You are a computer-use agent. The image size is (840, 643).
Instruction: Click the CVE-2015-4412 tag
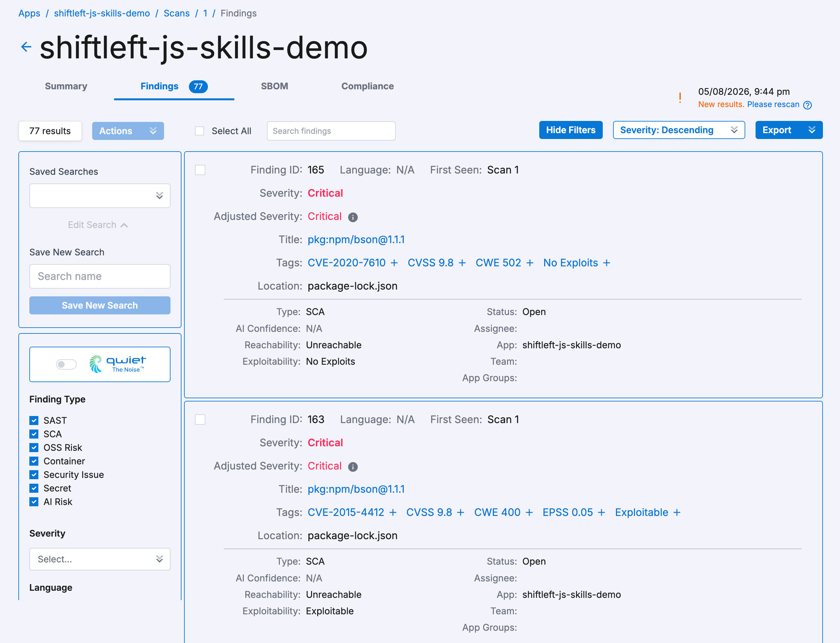tap(346, 512)
